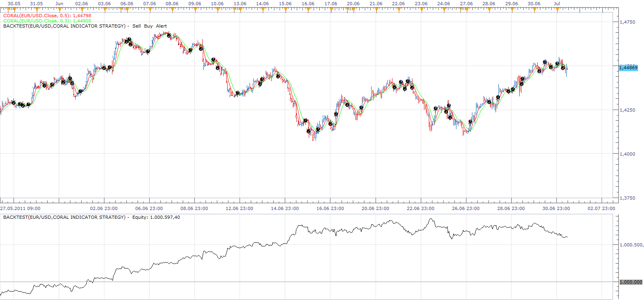Click the orange marker beneath 24.06
The width and height of the screenshot is (644, 300).
(443, 9)
